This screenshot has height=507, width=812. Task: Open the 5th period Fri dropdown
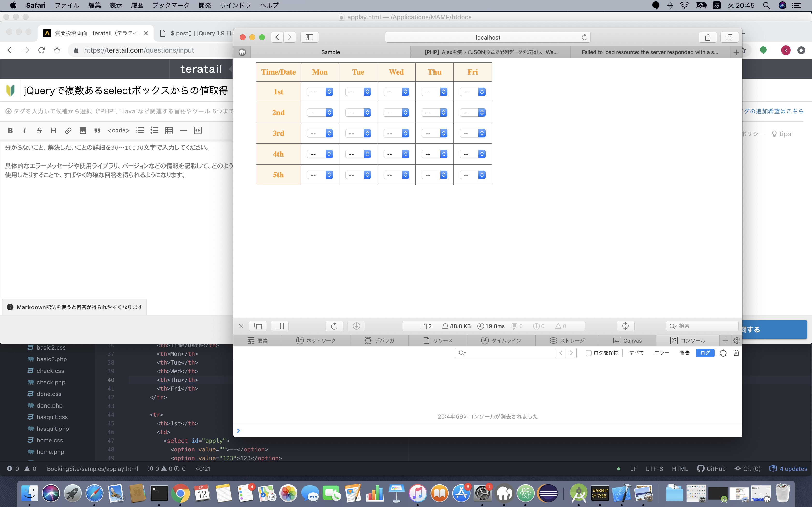pyautogui.click(x=472, y=175)
